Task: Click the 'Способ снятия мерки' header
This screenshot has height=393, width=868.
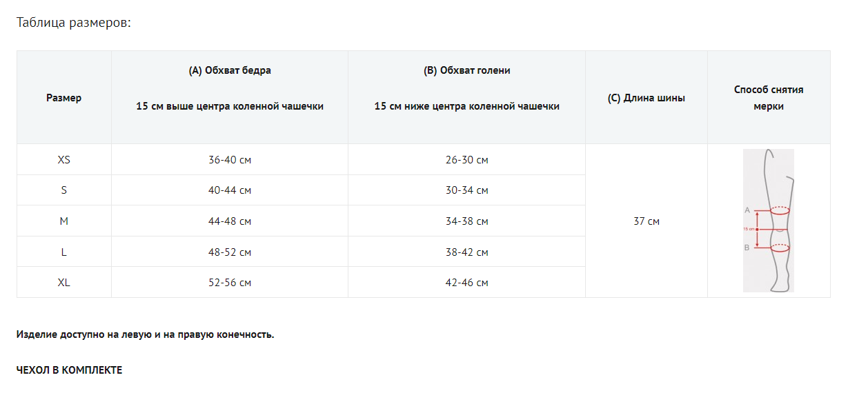Action: point(769,98)
